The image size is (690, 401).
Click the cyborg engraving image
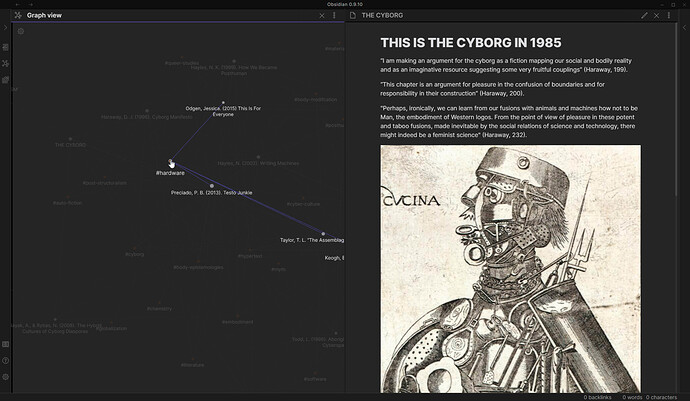pos(510,268)
